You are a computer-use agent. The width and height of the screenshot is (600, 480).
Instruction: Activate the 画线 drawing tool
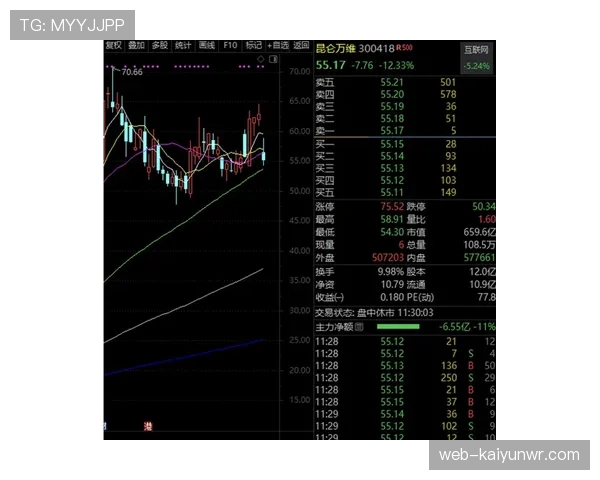pyautogui.click(x=207, y=45)
